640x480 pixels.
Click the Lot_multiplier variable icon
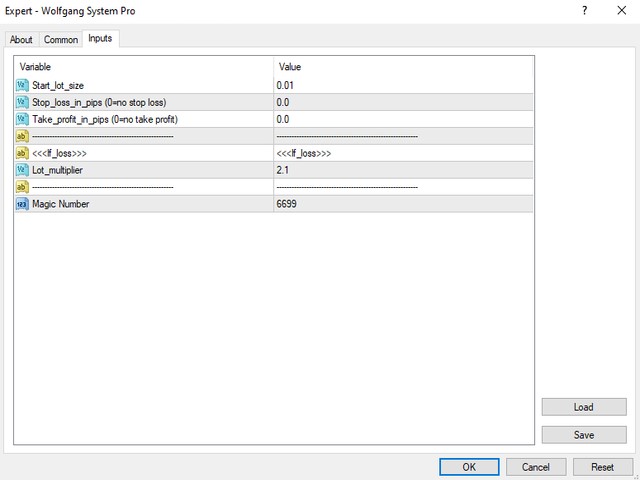tap(22, 170)
